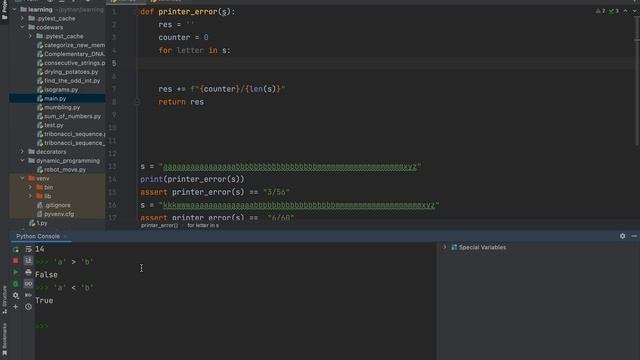The image size is (640, 360).
Task: Expand top-level .pytest_cache folder
Action: click(22, 18)
